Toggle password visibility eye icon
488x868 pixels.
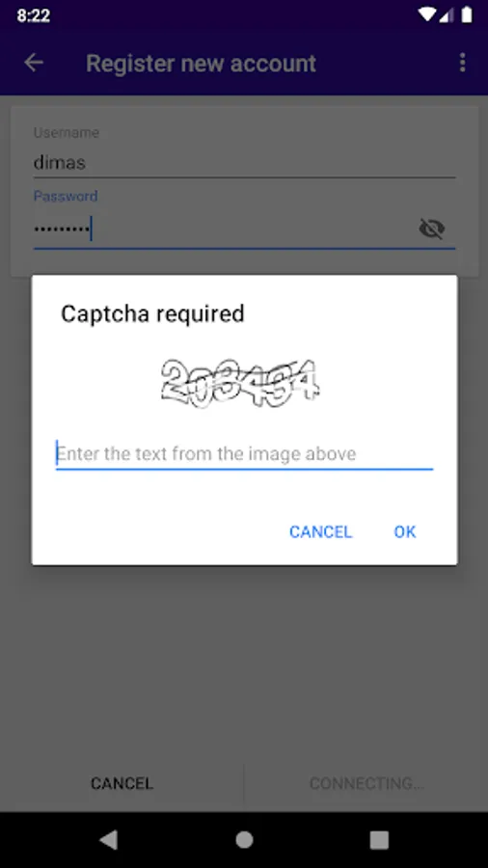click(x=431, y=229)
